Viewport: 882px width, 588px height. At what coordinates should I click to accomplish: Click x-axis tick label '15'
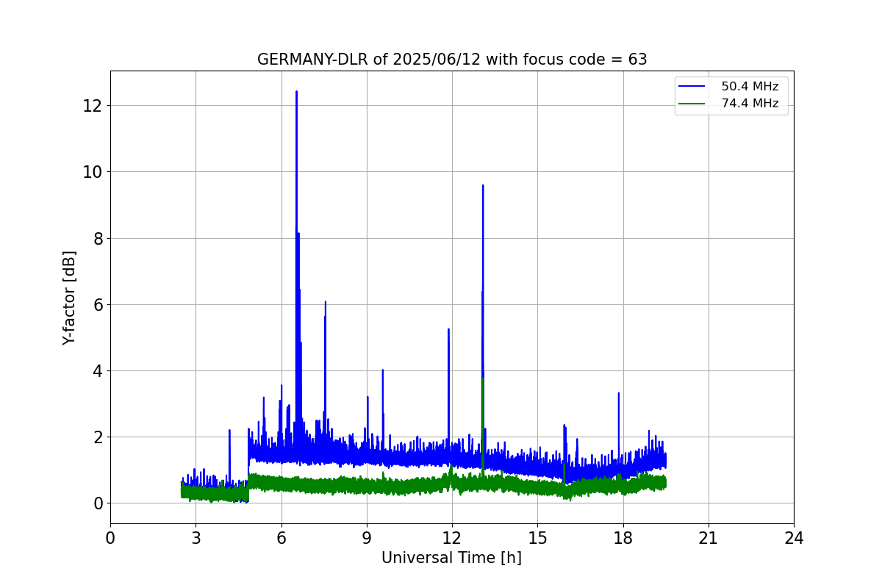tap(537, 538)
